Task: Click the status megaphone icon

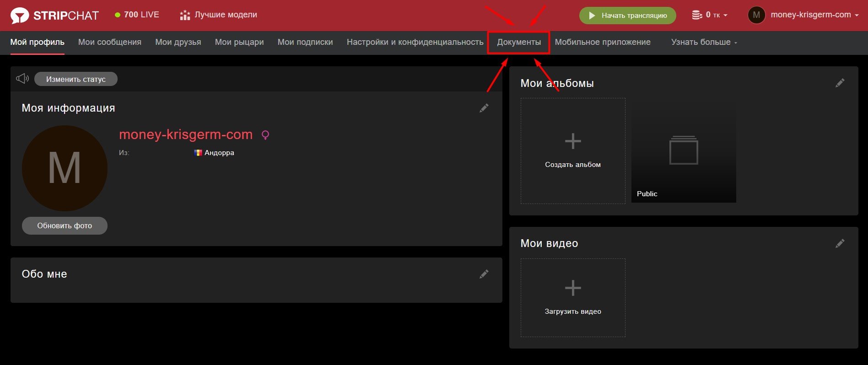Action: coord(22,79)
